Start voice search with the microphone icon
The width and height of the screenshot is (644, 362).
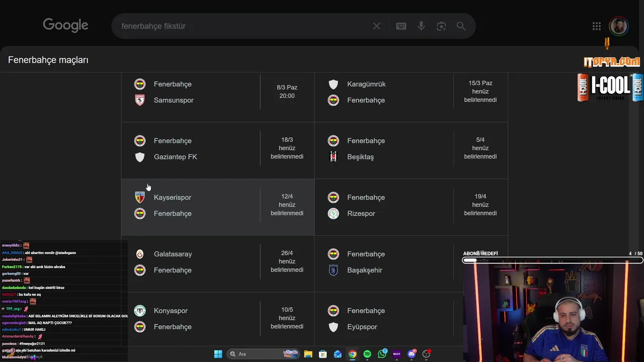click(421, 26)
